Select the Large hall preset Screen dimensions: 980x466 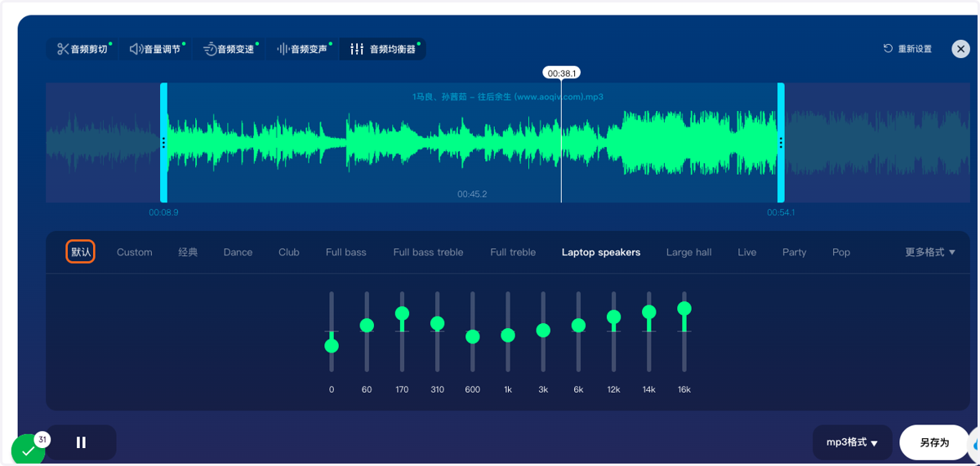pyautogui.click(x=689, y=252)
